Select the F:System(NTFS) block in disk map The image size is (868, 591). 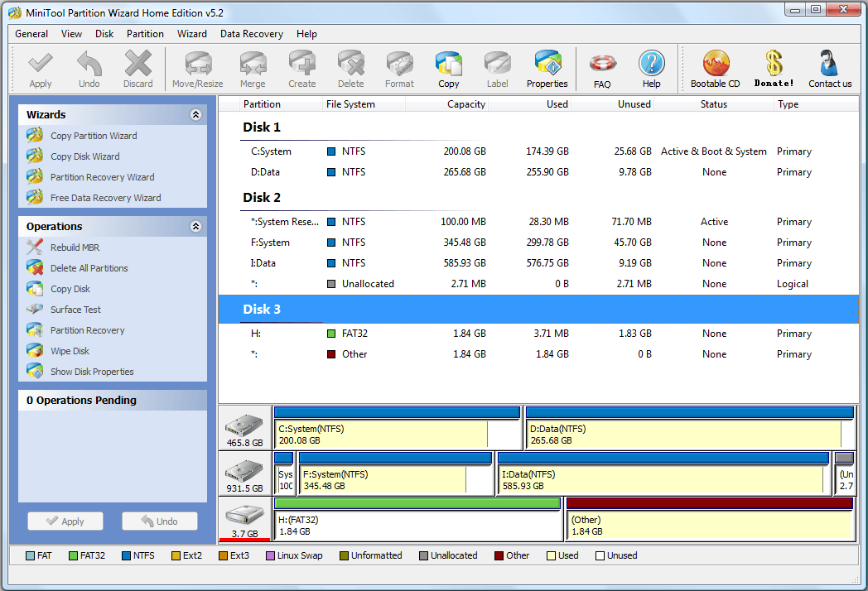pyautogui.click(x=395, y=473)
